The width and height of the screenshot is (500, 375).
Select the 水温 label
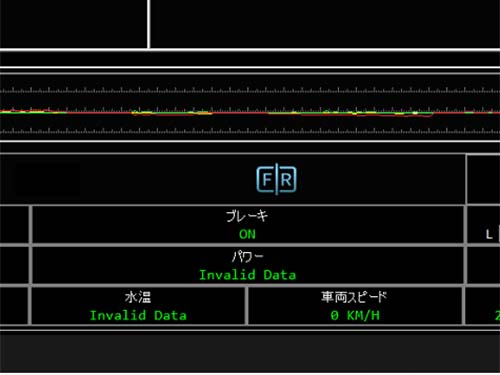138,297
